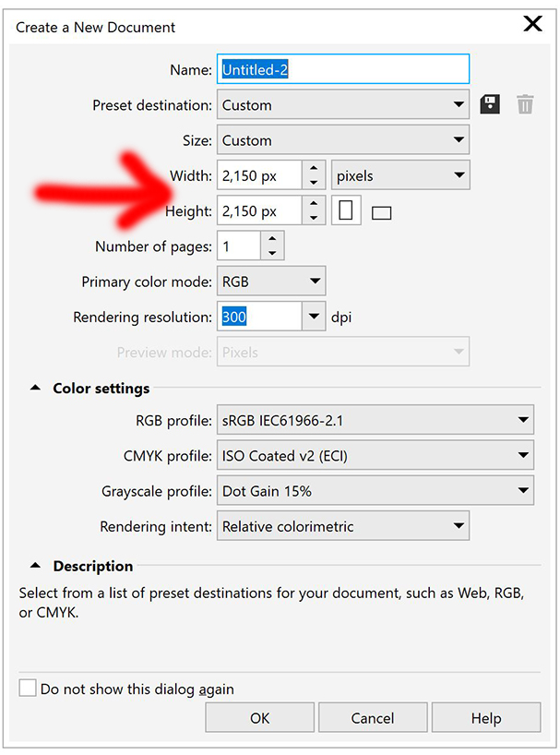Open Rendering intent dropdown
The image size is (560, 755).
coord(343,526)
